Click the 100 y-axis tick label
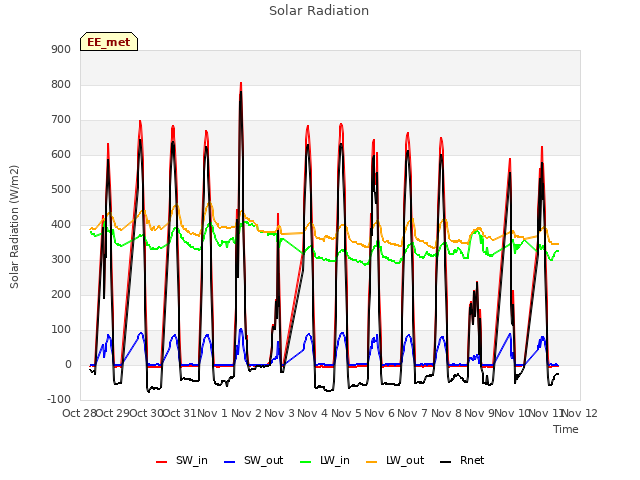The height and width of the screenshot is (480, 640). [61, 330]
